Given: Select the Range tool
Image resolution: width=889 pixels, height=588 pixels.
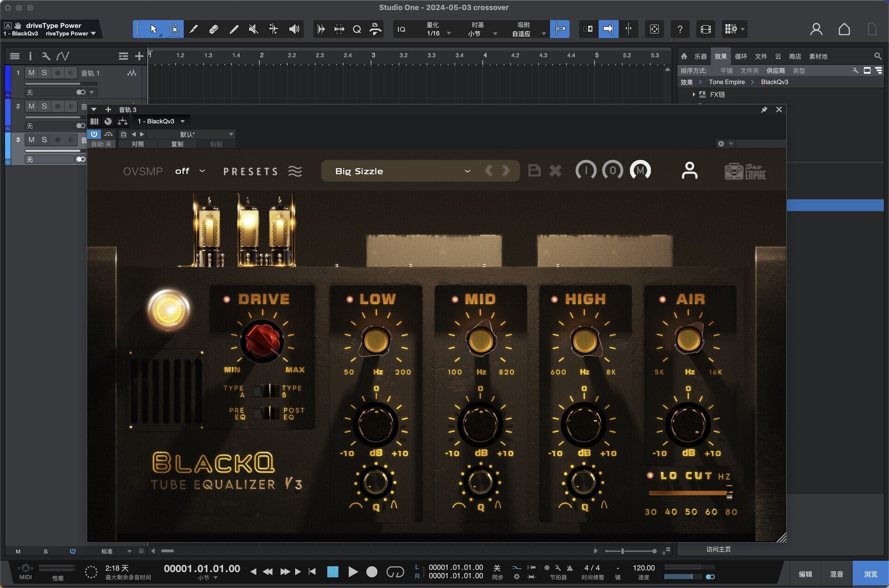Looking at the screenshot, I should coord(174,29).
